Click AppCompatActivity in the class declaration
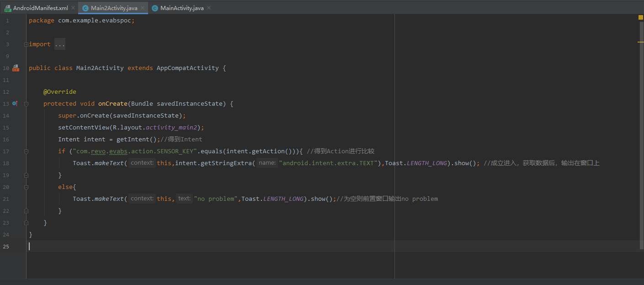Image resolution: width=644 pixels, height=285 pixels. pos(187,68)
